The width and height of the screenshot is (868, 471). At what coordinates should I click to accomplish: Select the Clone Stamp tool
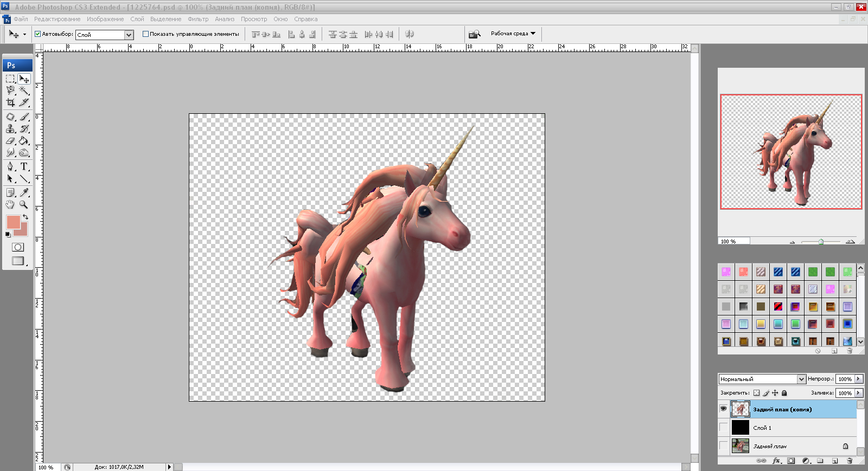10,128
